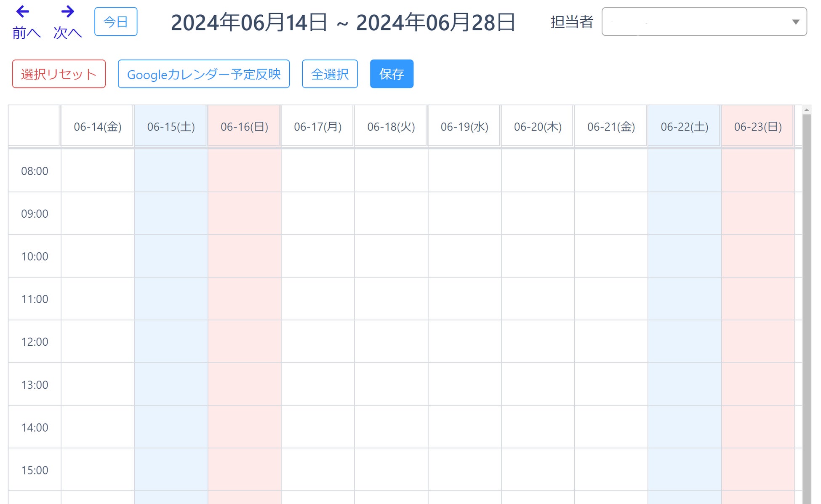821x504 pixels.
Task: Toggle the 13:00 slot on 06-21(金)
Action: 611,384
